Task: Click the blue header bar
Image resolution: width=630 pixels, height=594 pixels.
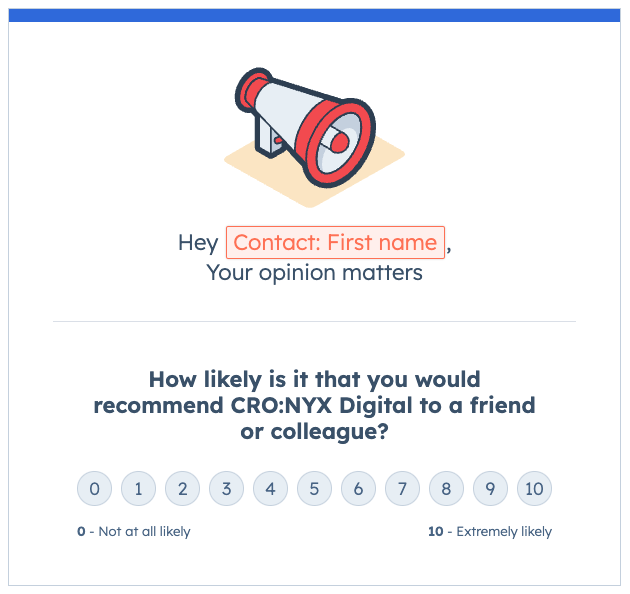Action: click(x=314, y=15)
